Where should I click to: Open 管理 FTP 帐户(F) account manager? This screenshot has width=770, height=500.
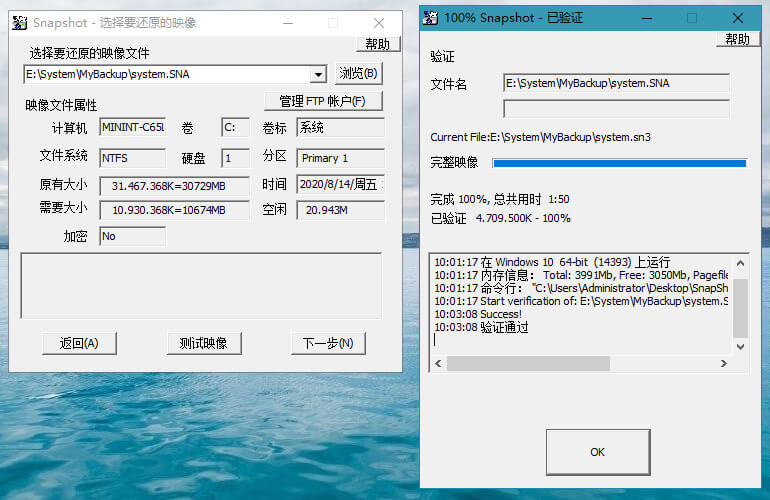point(323,101)
